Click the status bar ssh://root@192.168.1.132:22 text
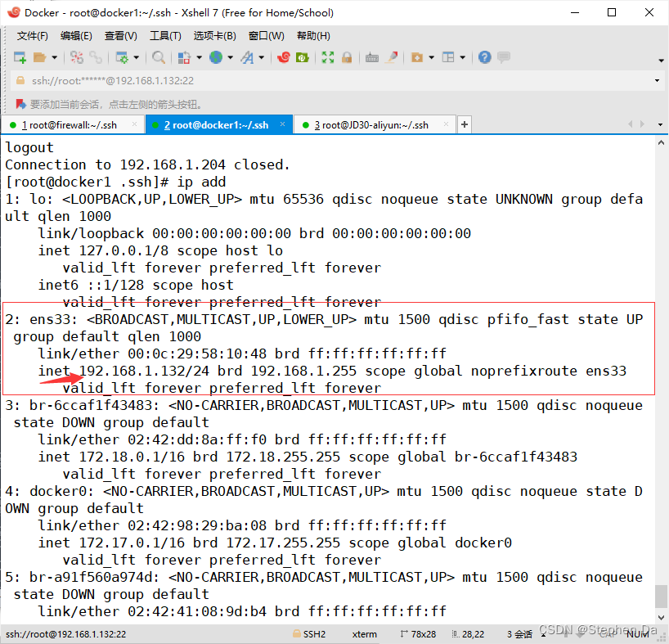 coord(65,634)
